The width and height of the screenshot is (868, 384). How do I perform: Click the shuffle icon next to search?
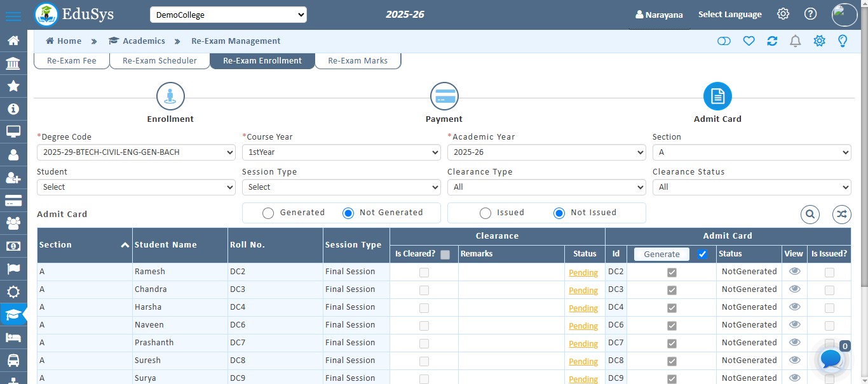pos(841,214)
